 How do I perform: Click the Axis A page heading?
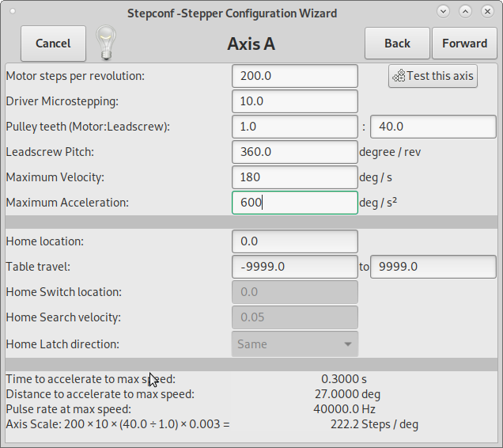pyautogui.click(x=251, y=44)
